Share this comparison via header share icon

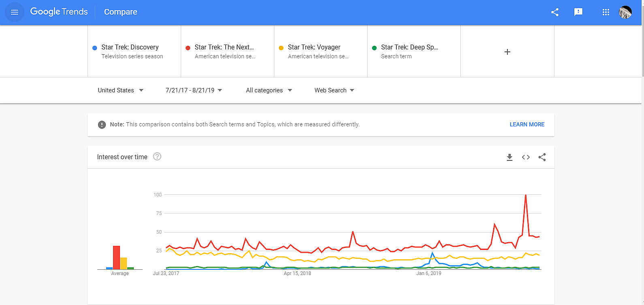(555, 12)
